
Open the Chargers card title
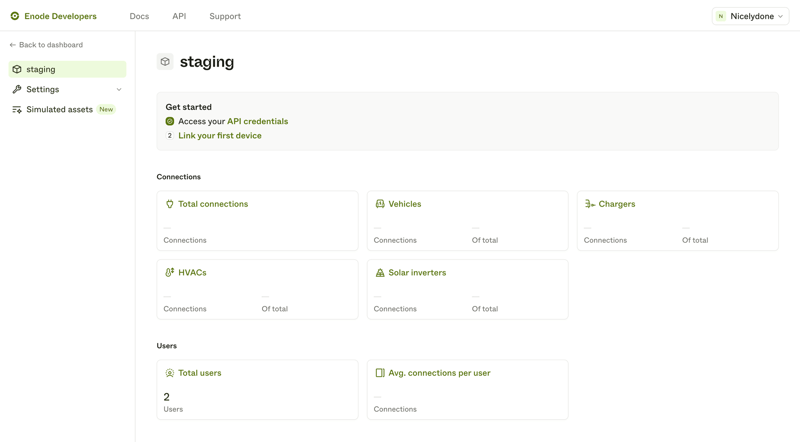pos(617,204)
